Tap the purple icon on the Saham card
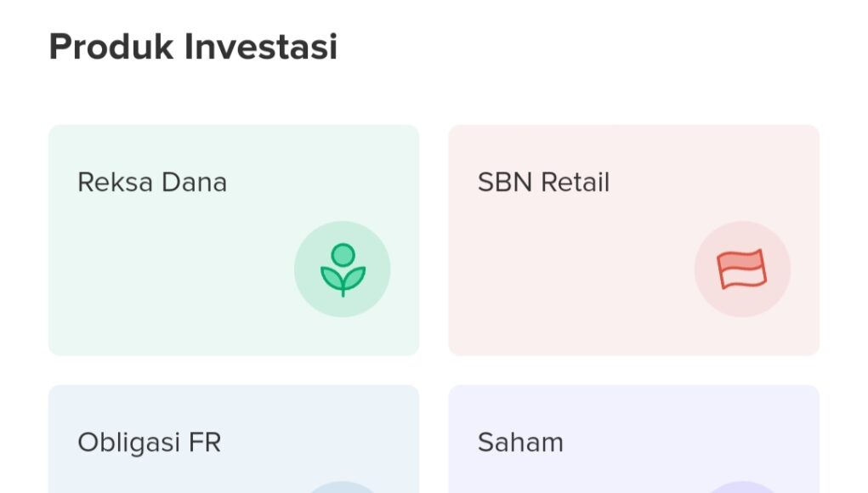Viewport: 868px width, 493px height. point(742,490)
